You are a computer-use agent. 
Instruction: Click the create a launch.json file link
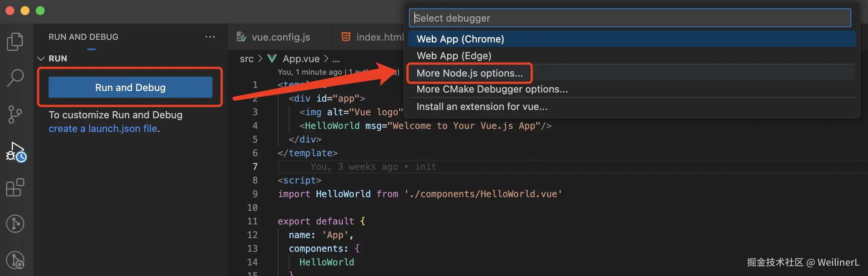[103, 129]
